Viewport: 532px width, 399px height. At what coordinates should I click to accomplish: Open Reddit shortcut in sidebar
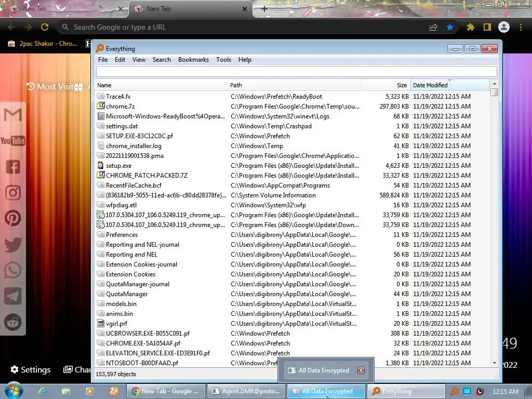[x=12, y=322]
